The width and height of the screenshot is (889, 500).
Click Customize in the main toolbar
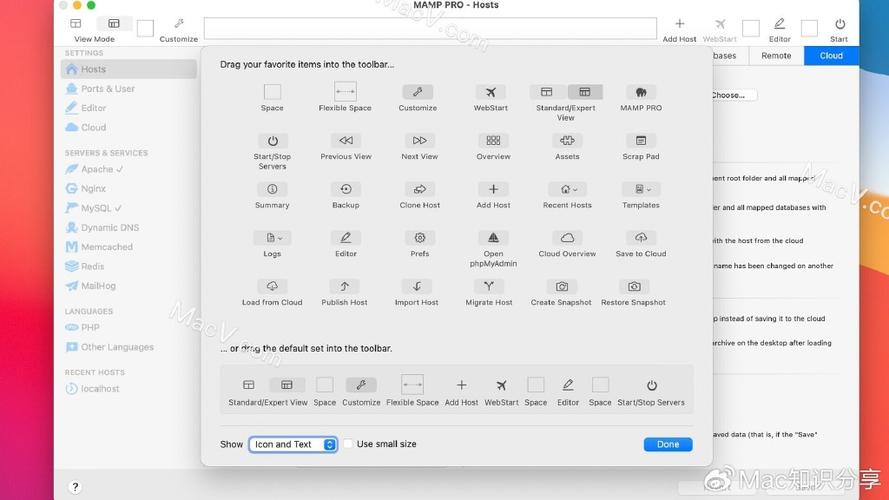179,30
